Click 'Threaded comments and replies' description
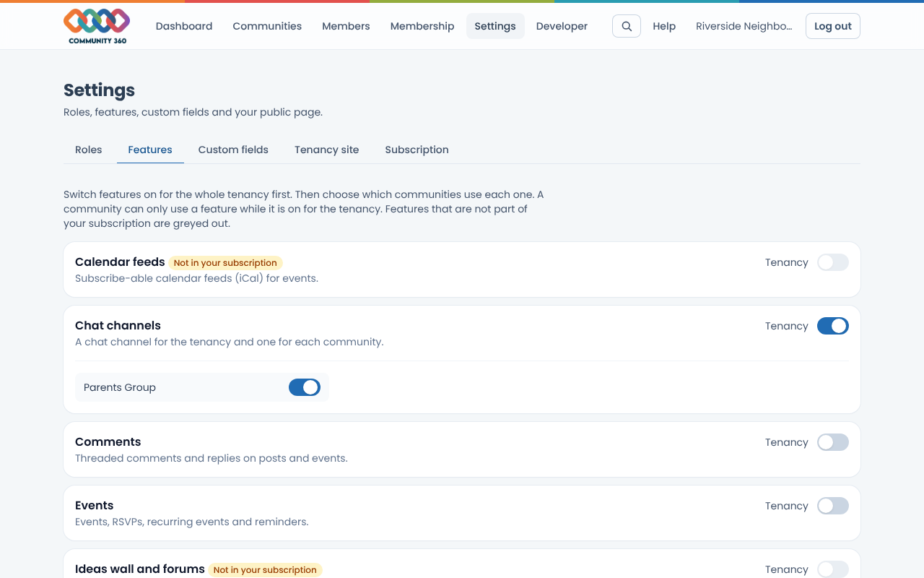Image resolution: width=924 pixels, height=578 pixels. tap(212, 458)
